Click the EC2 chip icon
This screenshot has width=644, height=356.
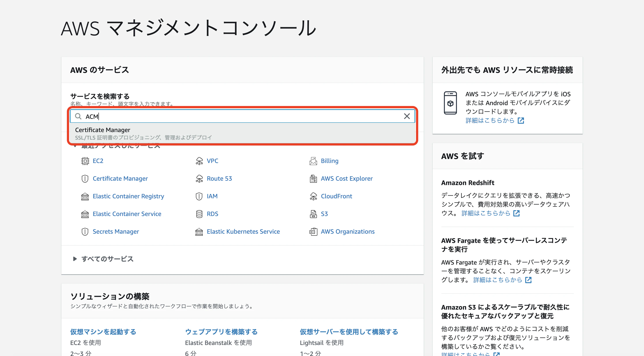[85, 161]
